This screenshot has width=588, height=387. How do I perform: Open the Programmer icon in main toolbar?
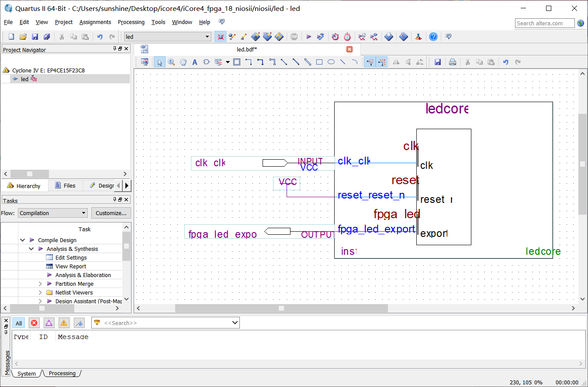404,37
